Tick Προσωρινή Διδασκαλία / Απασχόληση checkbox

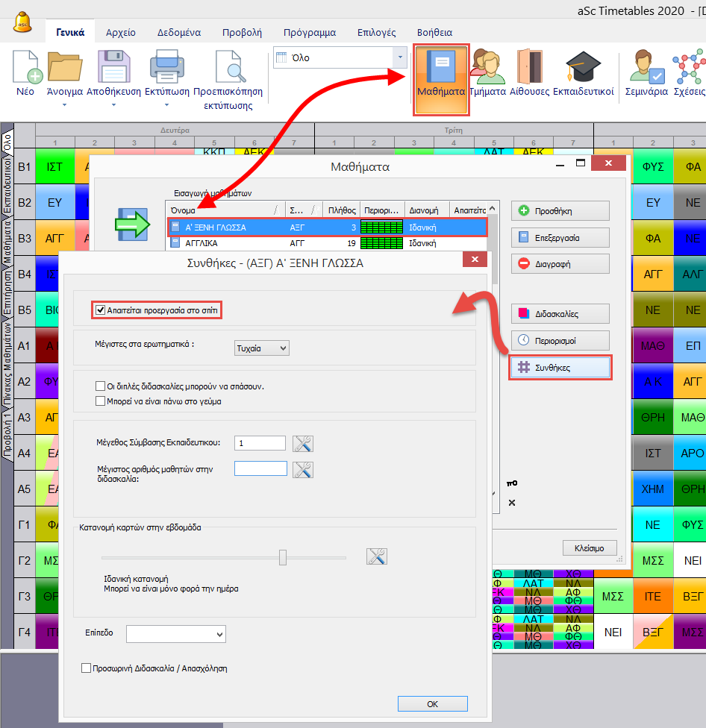click(87, 668)
